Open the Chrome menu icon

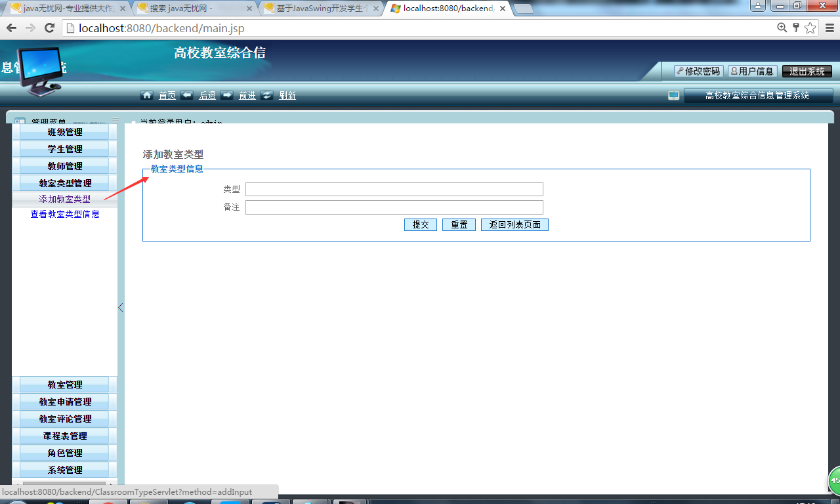tap(829, 28)
